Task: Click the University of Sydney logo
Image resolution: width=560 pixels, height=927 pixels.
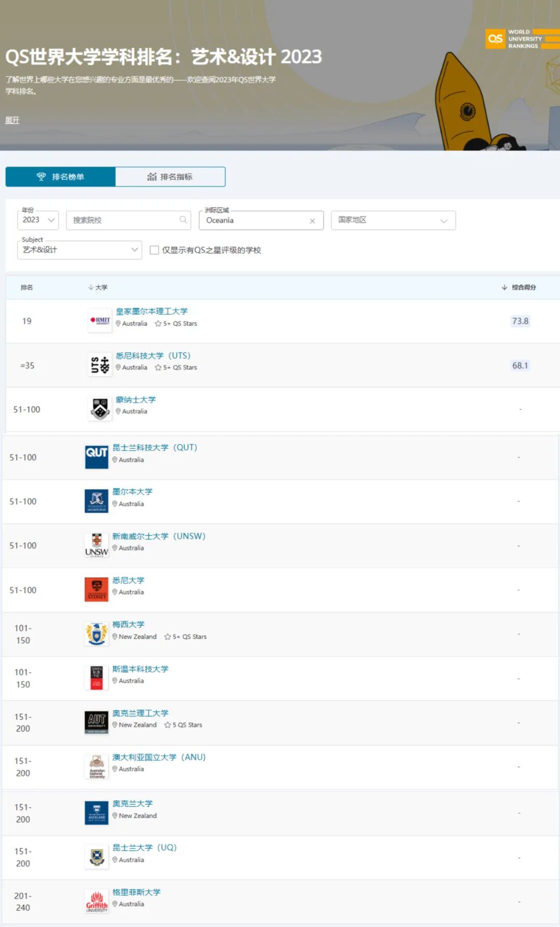Action: coord(96,590)
